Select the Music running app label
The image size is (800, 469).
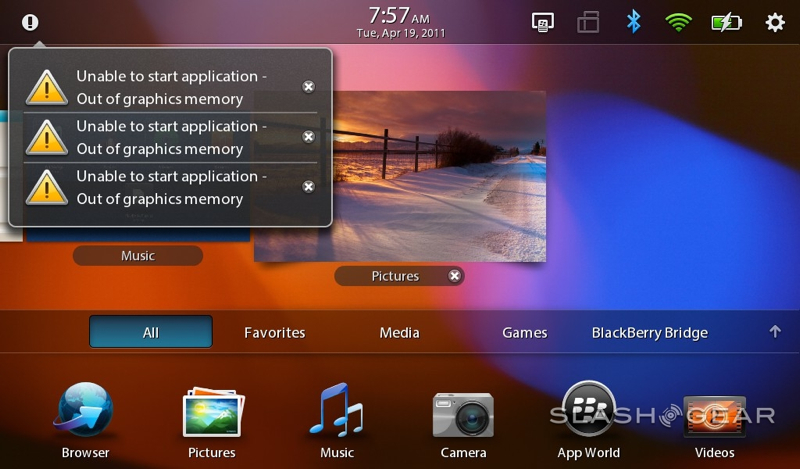[138, 256]
